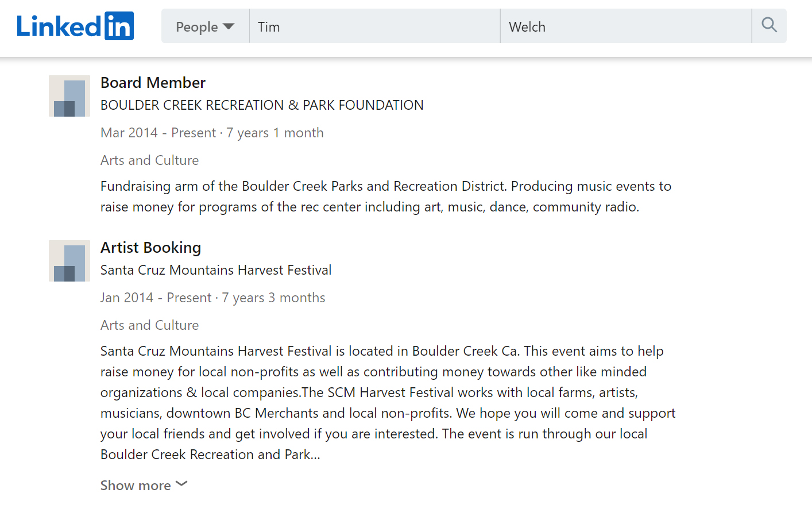Image resolution: width=812 pixels, height=520 pixels.
Task: Click the LinkedIn logo
Action: tap(75, 26)
